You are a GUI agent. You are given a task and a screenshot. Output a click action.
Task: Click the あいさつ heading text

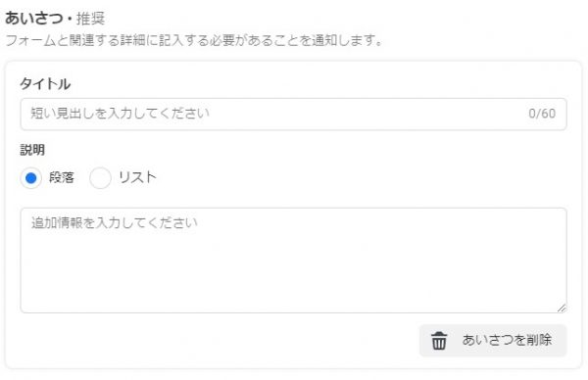pyautogui.click(x=33, y=18)
